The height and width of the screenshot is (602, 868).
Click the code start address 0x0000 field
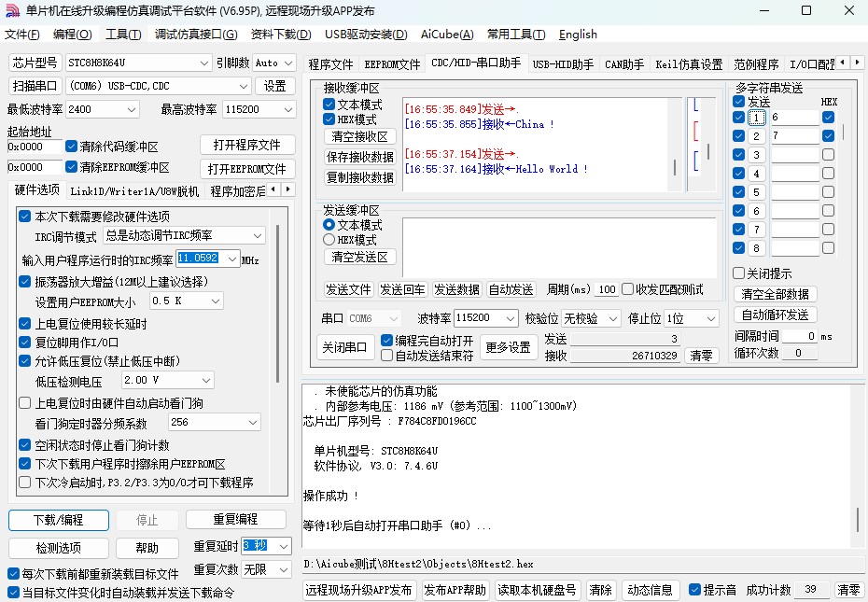click(x=35, y=147)
